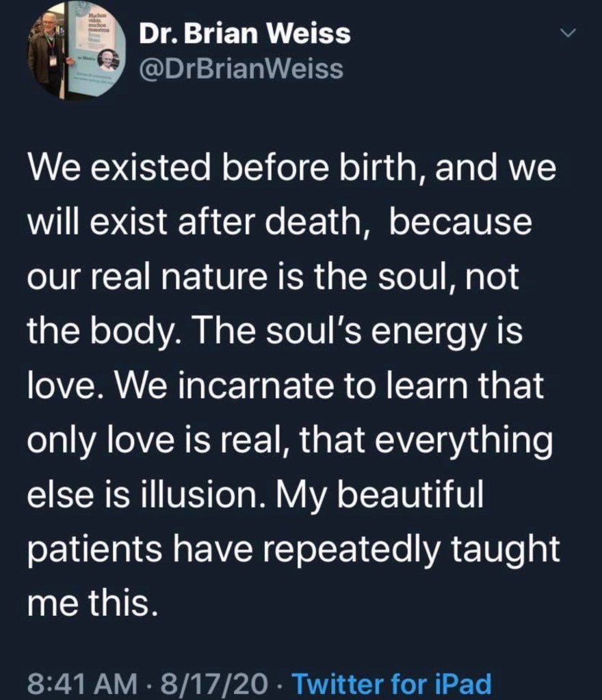
Task: Open the tweet options chevron menu
Action: (x=568, y=33)
